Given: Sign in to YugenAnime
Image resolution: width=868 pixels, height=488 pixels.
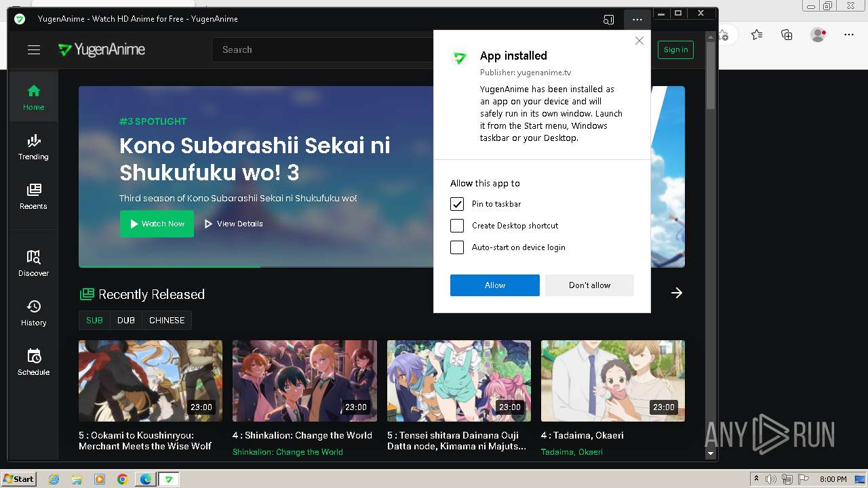Looking at the screenshot, I should [x=675, y=49].
